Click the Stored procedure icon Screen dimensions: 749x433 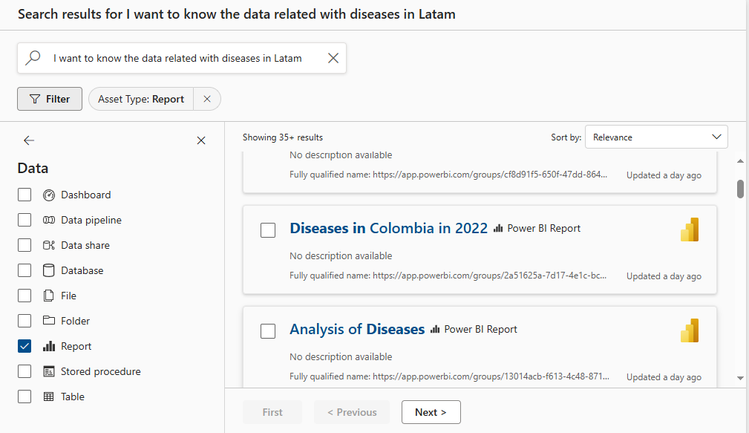pos(49,371)
